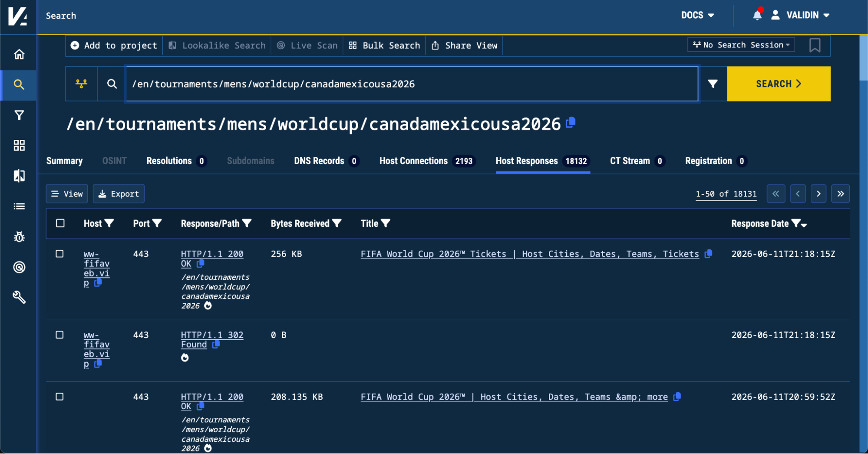Click fire icon under 302 Found
868x454 pixels.
click(185, 358)
